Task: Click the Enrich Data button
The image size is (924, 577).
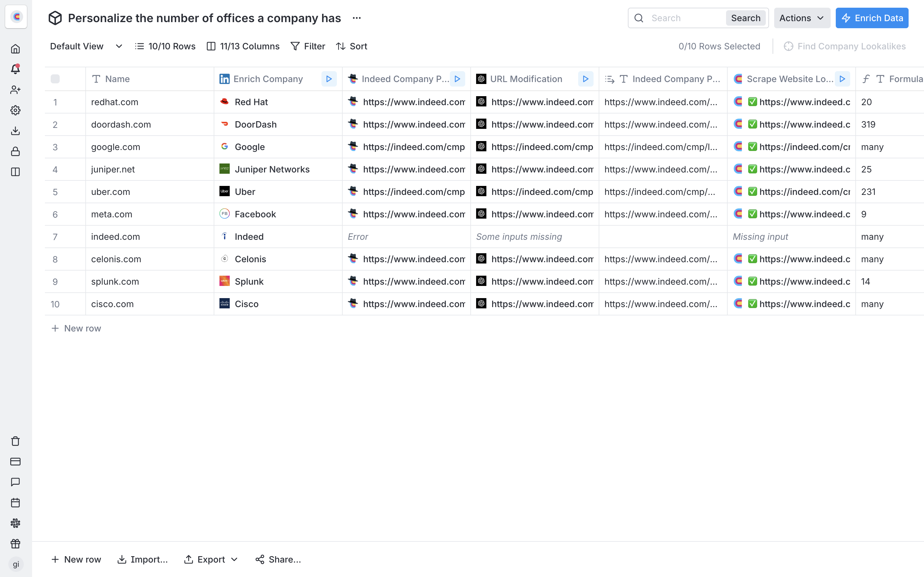Action: click(x=872, y=18)
